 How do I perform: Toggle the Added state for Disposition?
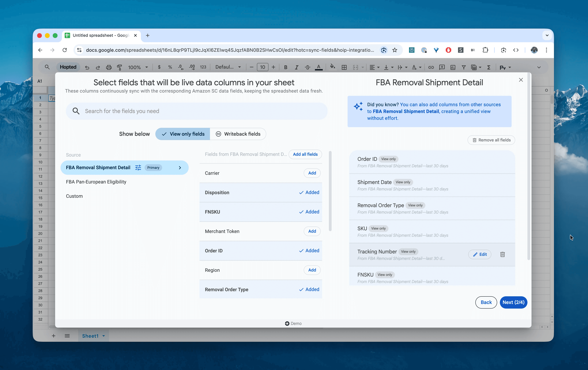coord(309,192)
